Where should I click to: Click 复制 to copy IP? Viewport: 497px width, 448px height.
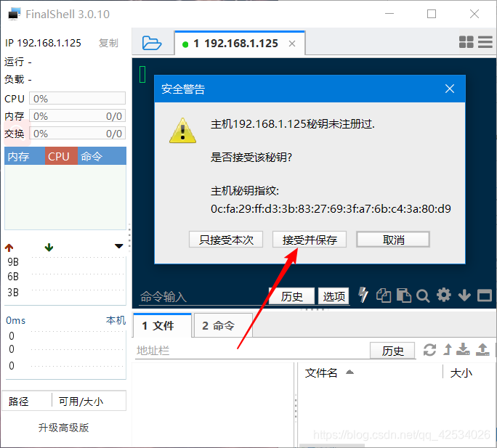click(108, 43)
